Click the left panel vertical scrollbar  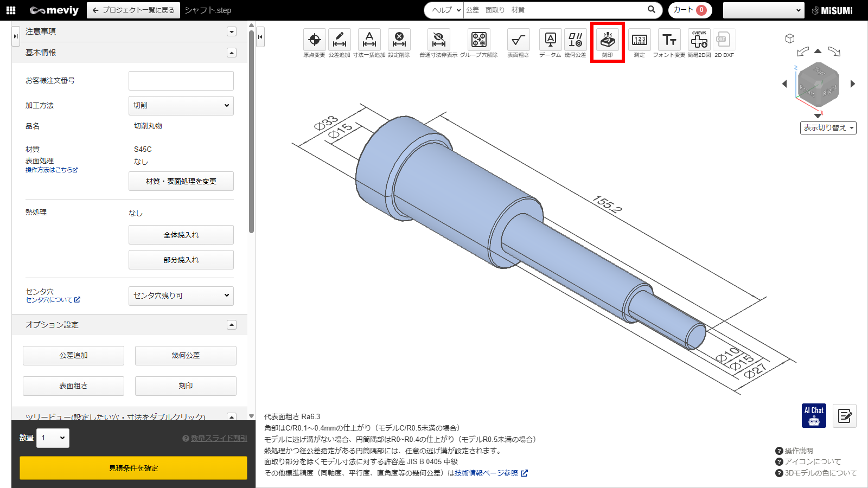coord(251,130)
